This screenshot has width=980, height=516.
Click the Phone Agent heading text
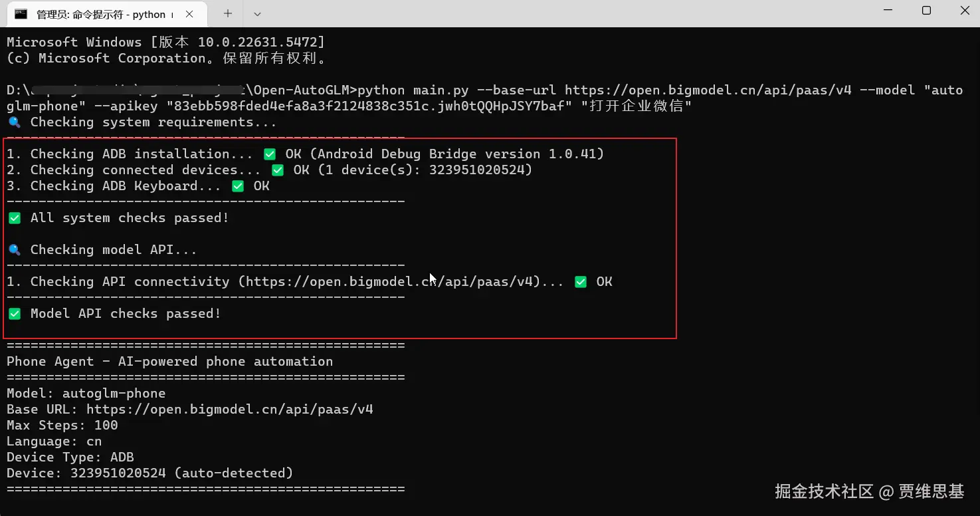pos(169,362)
